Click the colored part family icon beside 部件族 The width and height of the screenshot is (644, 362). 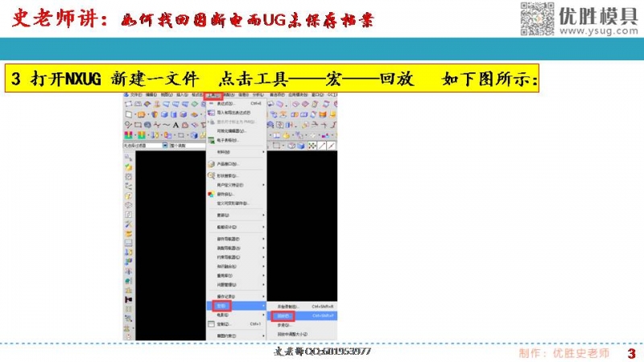(x=211, y=194)
